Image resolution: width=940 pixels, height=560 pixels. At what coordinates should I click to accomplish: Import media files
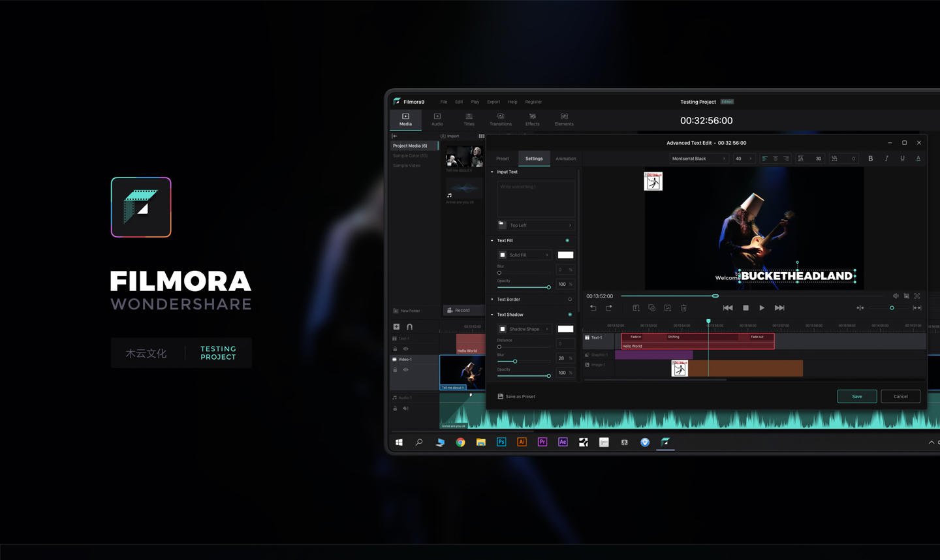tap(450, 136)
